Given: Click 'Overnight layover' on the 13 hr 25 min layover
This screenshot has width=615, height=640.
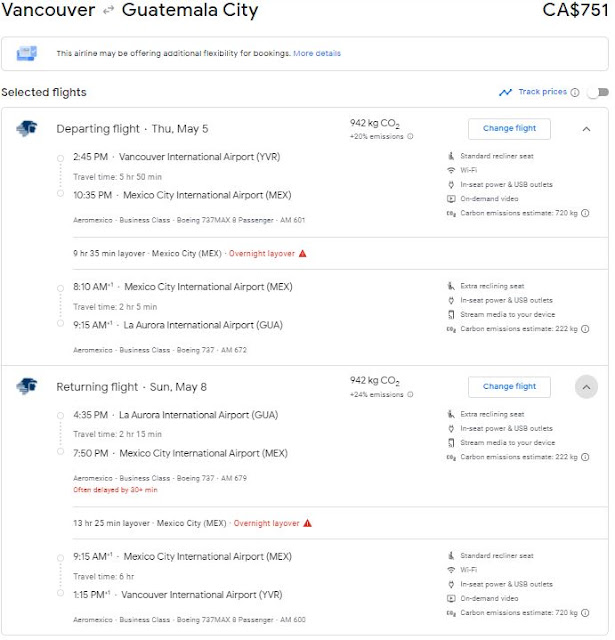Looking at the screenshot, I should point(266,523).
